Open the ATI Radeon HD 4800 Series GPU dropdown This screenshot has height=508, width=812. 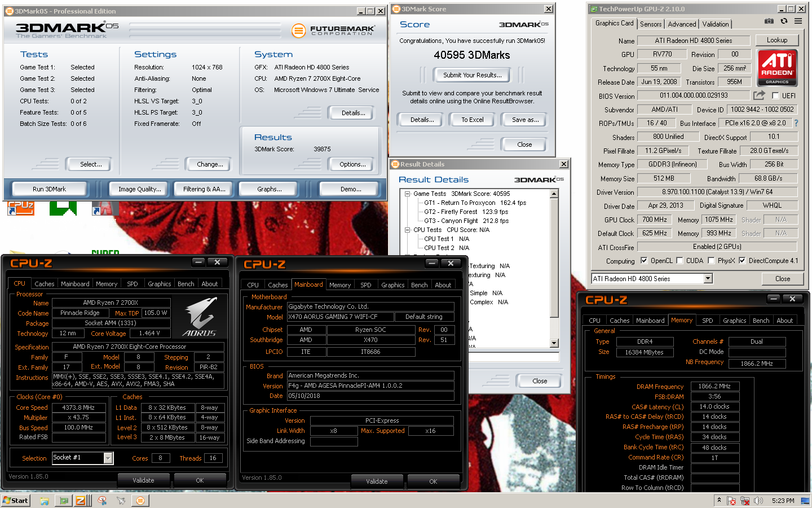708,279
